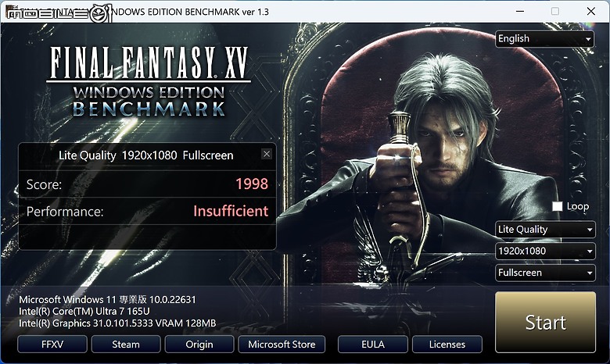Click the Performance: label
This screenshot has width=610, height=364.
[x=65, y=212]
